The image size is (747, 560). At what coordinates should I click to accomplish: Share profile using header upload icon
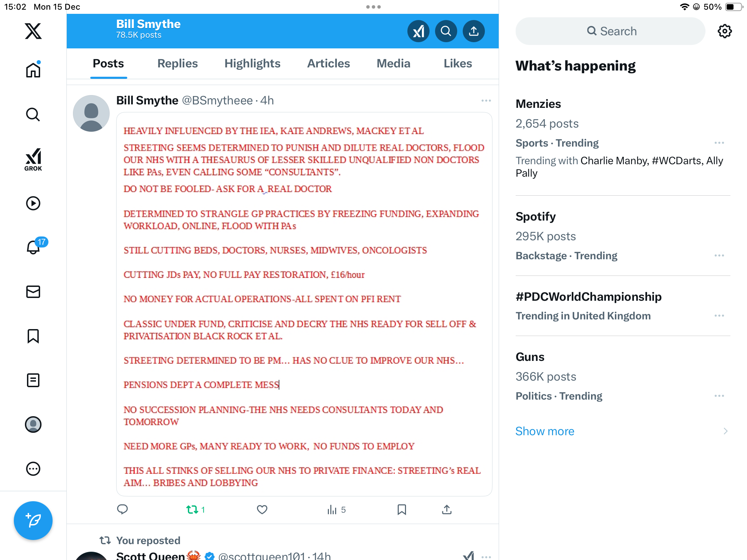tap(474, 31)
